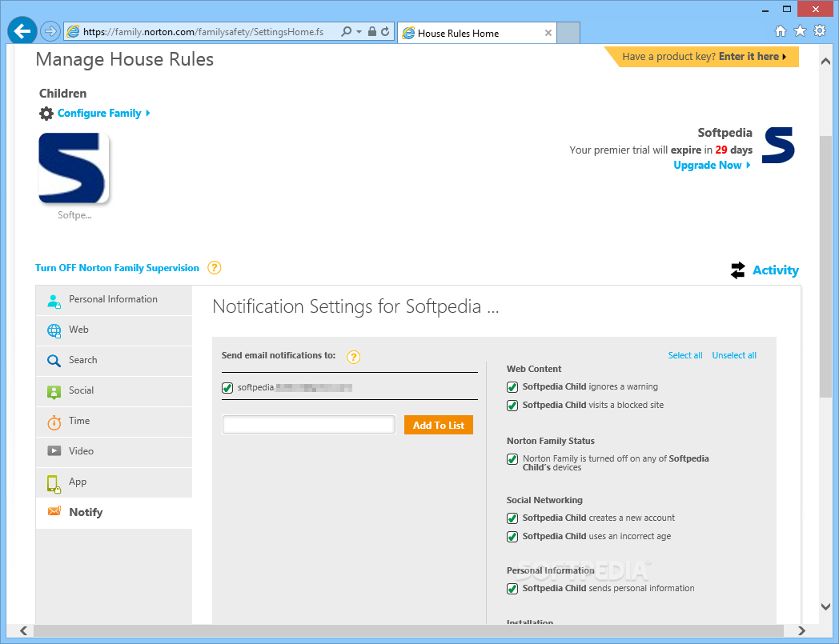Image resolution: width=839 pixels, height=644 pixels.
Task: Open the Social rules section
Action: coord(114,391)
